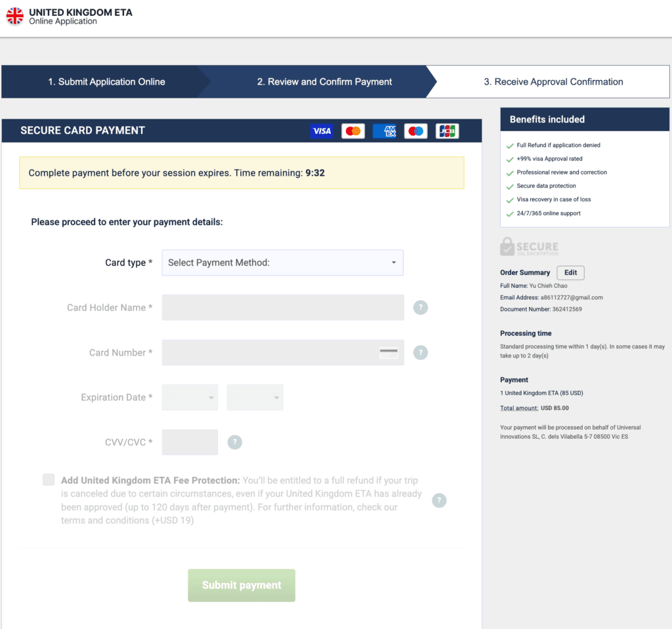
Task: Click Edit button in Order Summary
Action: [x=570, y=273]
